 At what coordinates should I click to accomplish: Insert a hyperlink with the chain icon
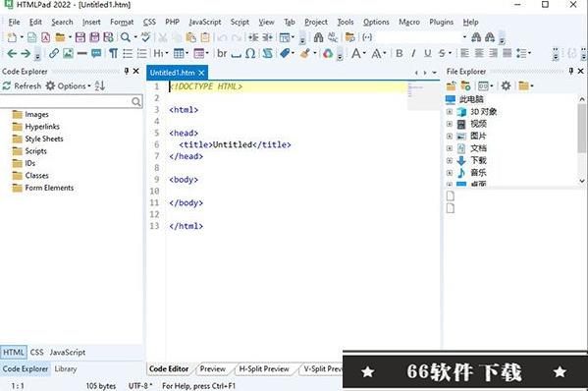[x=54, y=53]
